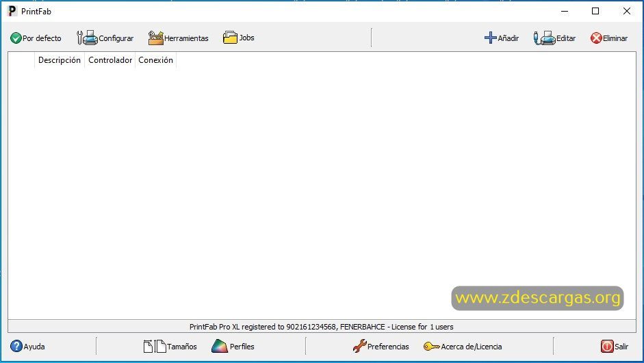
Task: Click the Configurar label
Action: pyautogui.click(x=116, y=38)
